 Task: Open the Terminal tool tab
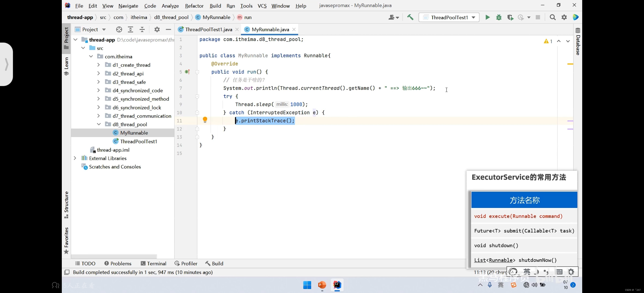coord(153,263)
